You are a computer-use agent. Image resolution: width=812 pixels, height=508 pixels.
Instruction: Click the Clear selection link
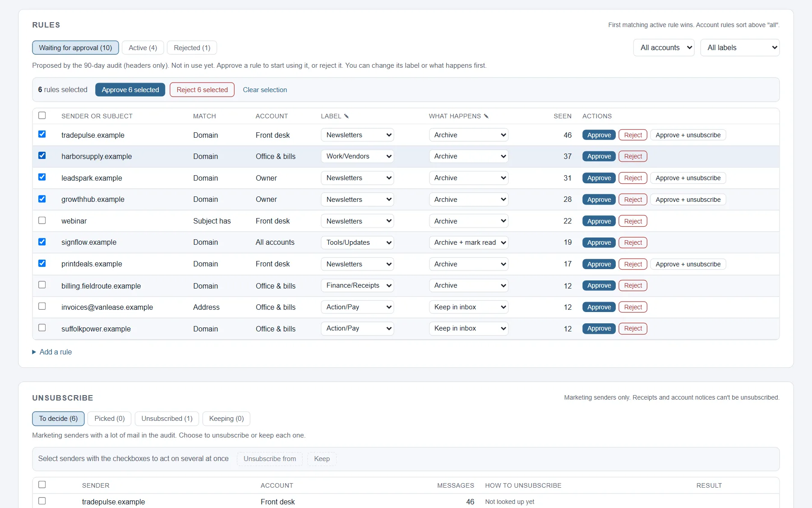click(x=265, y=90)
